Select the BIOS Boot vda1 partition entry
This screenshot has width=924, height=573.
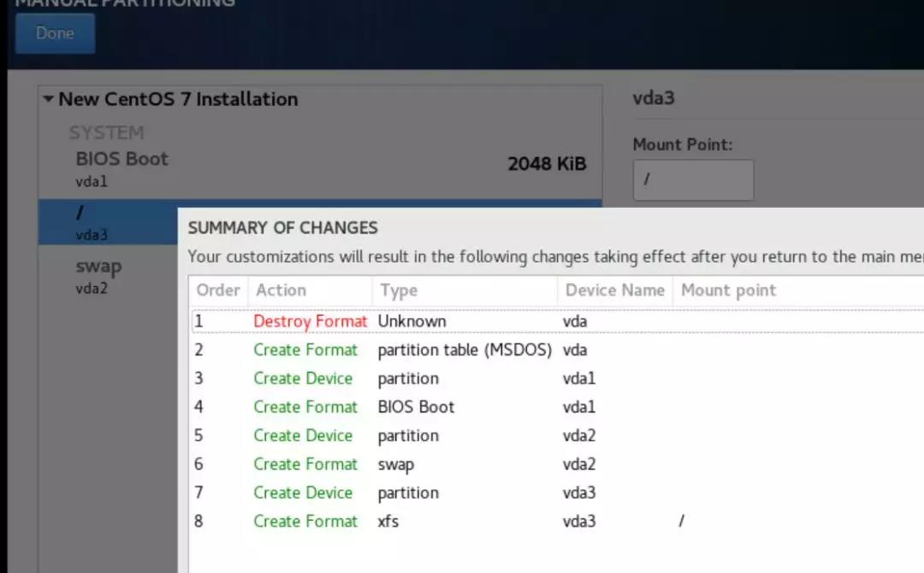320,169
